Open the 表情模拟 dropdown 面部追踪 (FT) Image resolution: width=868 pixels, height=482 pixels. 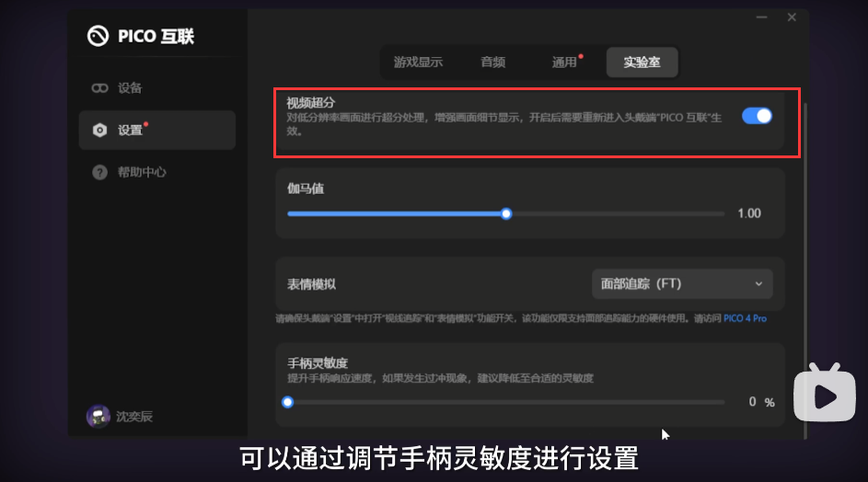tap(682, 284)
